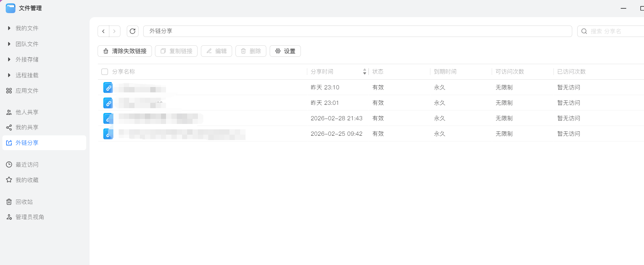Sort by 分享时间 column arrows

click(364, 72)
